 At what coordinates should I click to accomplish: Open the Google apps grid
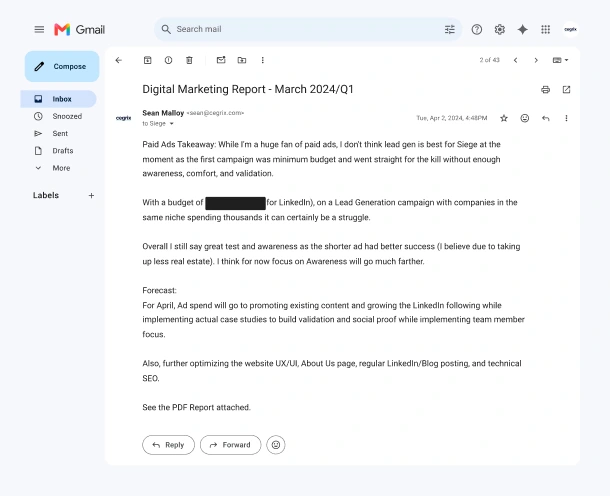pos(545,29)
